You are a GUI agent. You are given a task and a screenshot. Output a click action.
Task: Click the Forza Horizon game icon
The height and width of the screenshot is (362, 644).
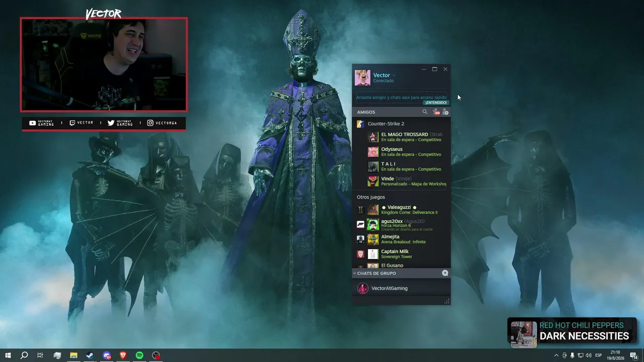360,224
